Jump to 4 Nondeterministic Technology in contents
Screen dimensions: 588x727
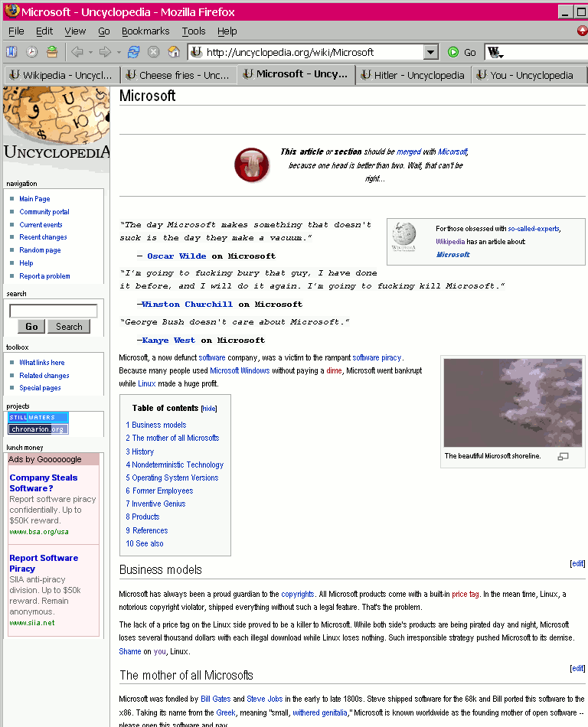click(x=175, y=465)
